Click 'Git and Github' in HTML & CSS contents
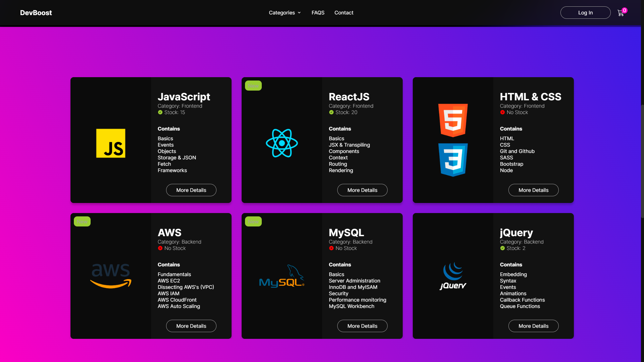Viewport: 644px width, 362px height. pyautogui.click(x=517, y=151)
